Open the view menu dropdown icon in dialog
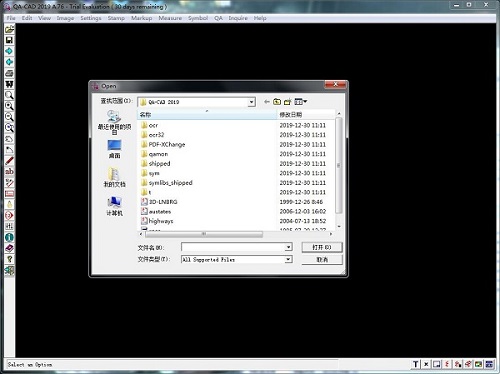The width and height of the screenshot is (500, 374). 300,102
